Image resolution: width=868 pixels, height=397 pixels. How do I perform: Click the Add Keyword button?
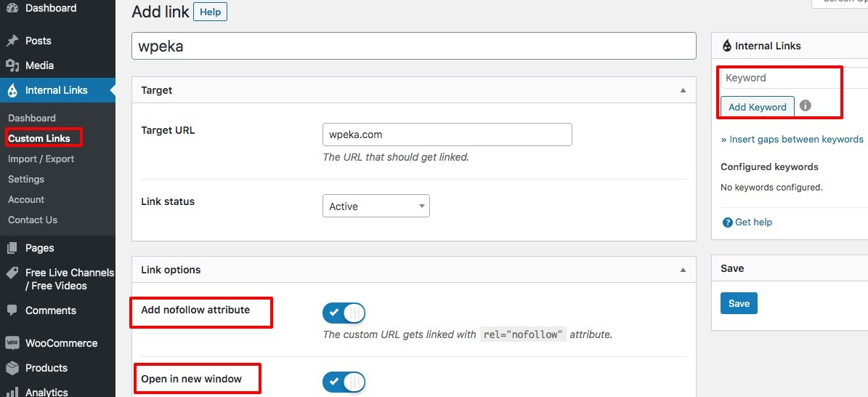pos(758,107)
